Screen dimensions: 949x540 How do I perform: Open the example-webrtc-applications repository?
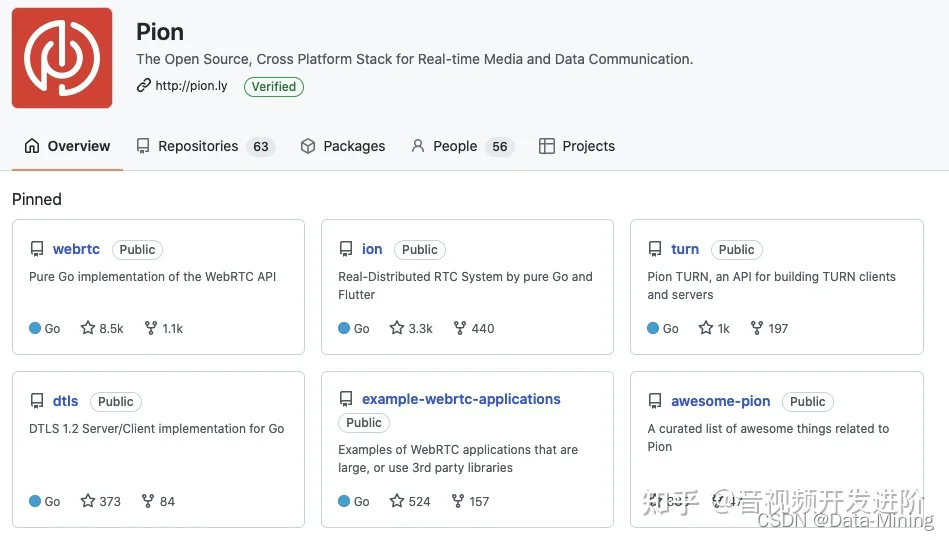click(x=461, y=399)
